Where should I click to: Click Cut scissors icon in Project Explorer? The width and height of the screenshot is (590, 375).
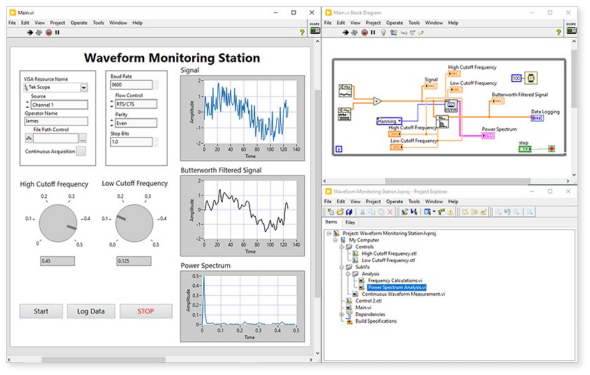(362, 212)
